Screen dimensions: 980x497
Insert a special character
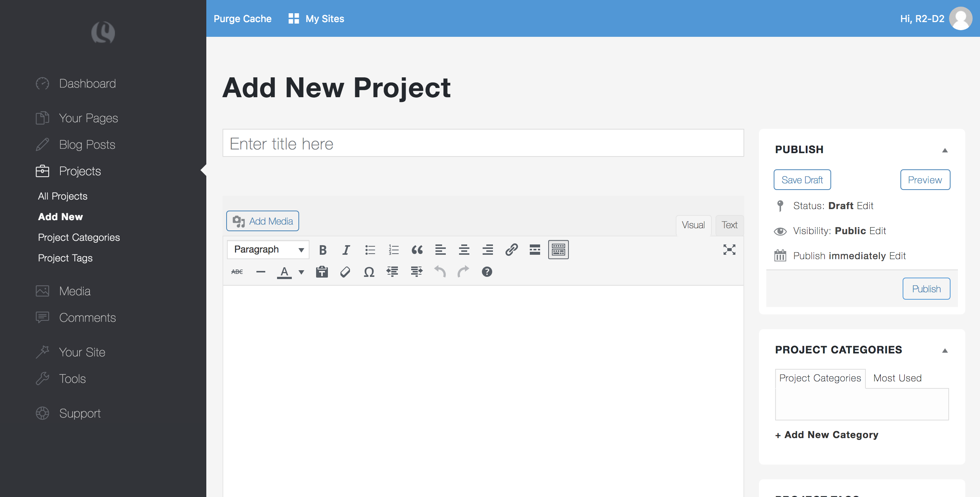pyautogui.click(x=369, y=271)
